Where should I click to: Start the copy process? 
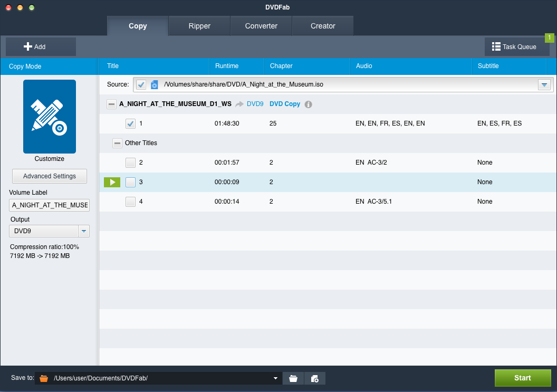[x=523, y=378]
